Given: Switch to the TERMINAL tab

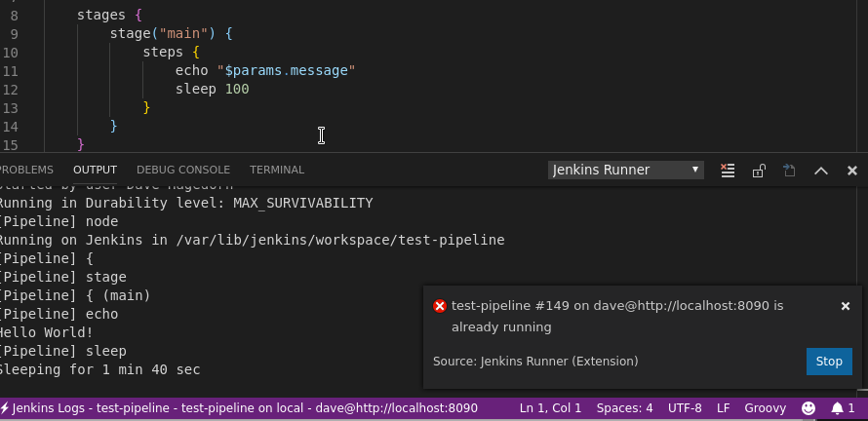Looking at the screenshot, I should tap(277, 170).
